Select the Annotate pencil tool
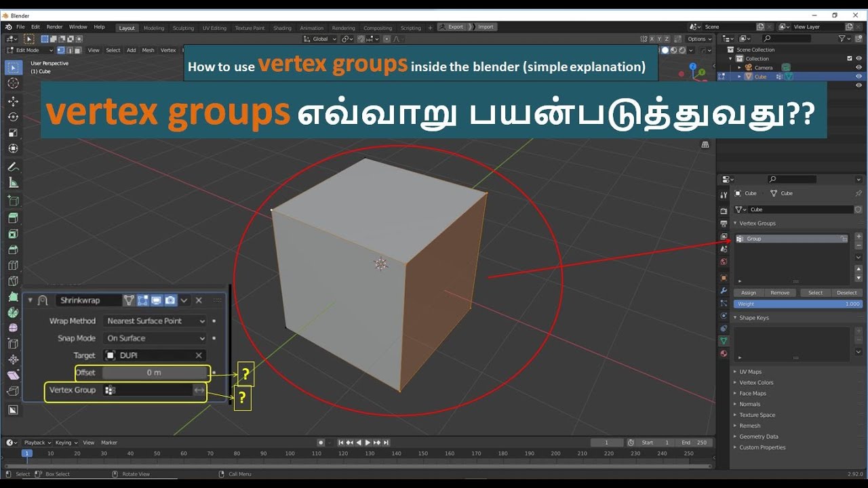 point(13,167)
